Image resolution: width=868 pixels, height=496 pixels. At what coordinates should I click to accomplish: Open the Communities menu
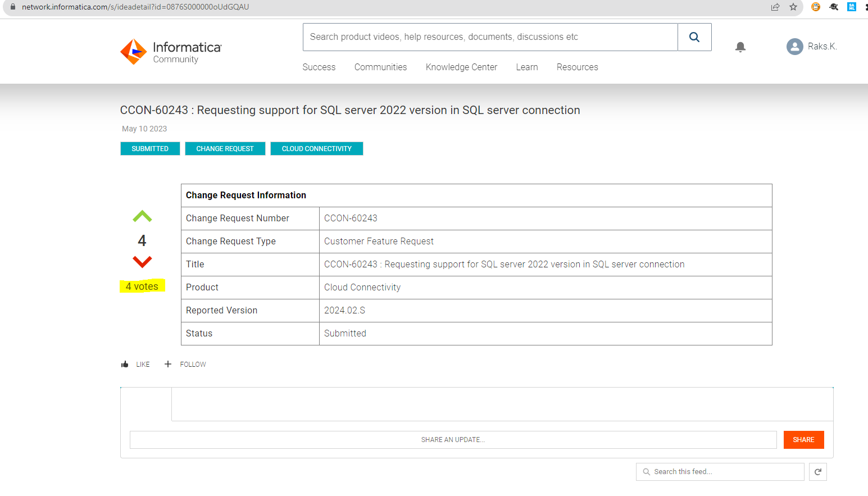[x=380, y=67]
